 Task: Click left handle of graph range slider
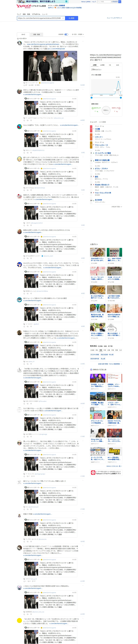coord(91,98)
